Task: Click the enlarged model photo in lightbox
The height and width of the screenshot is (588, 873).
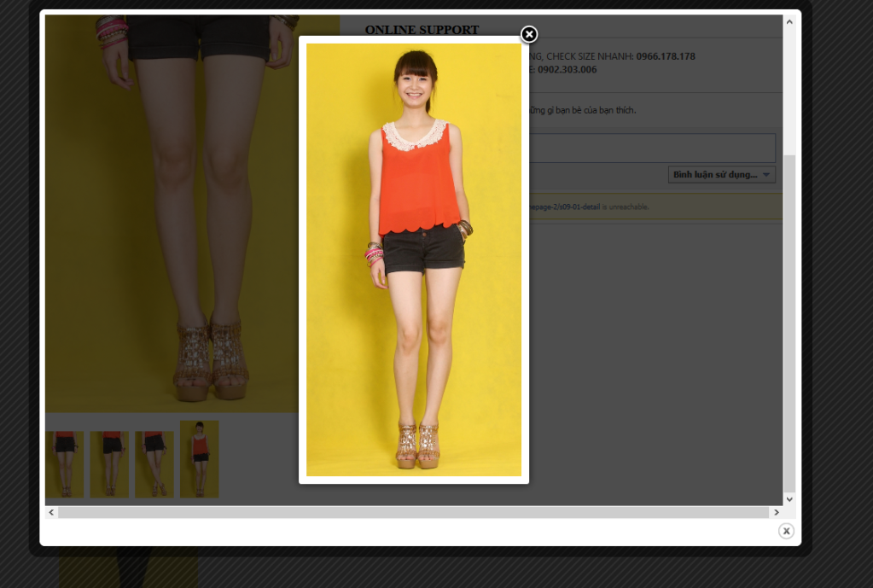Action: tap(414, 260)
